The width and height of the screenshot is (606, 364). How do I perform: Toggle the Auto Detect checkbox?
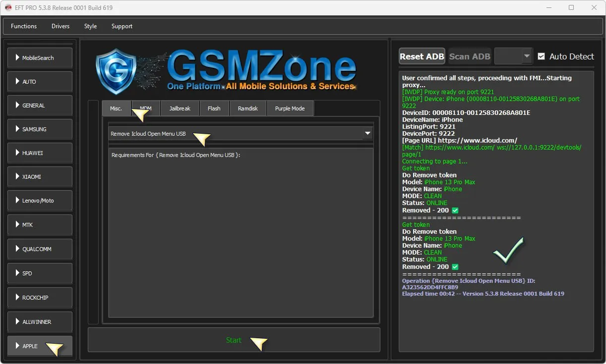click(541, 56)
